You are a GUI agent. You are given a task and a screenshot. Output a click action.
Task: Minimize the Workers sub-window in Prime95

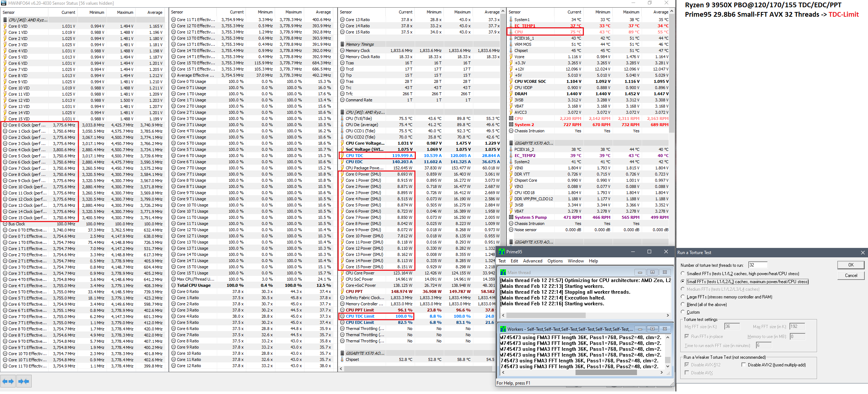pyautogui.click(x=640, y=329)
